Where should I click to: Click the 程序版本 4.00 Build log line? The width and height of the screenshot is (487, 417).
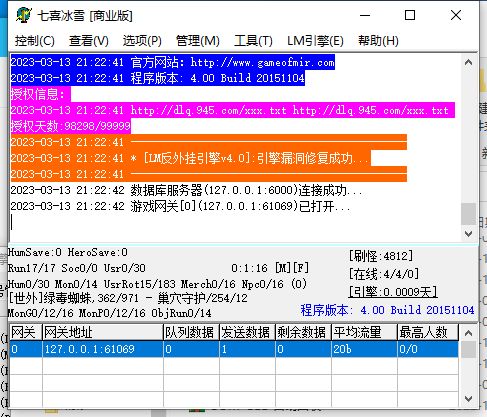157,78
